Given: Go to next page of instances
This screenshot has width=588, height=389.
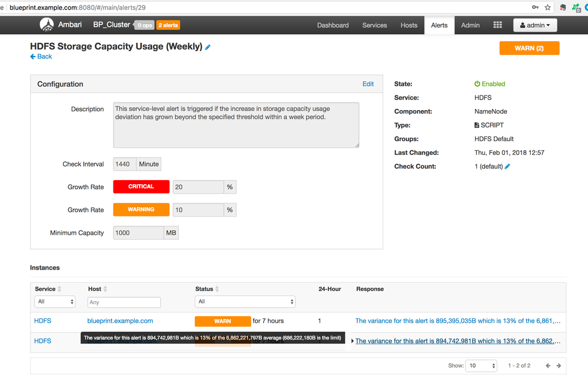Looking at the screenshot, I should pyautogui.click(x=559, y=365).
